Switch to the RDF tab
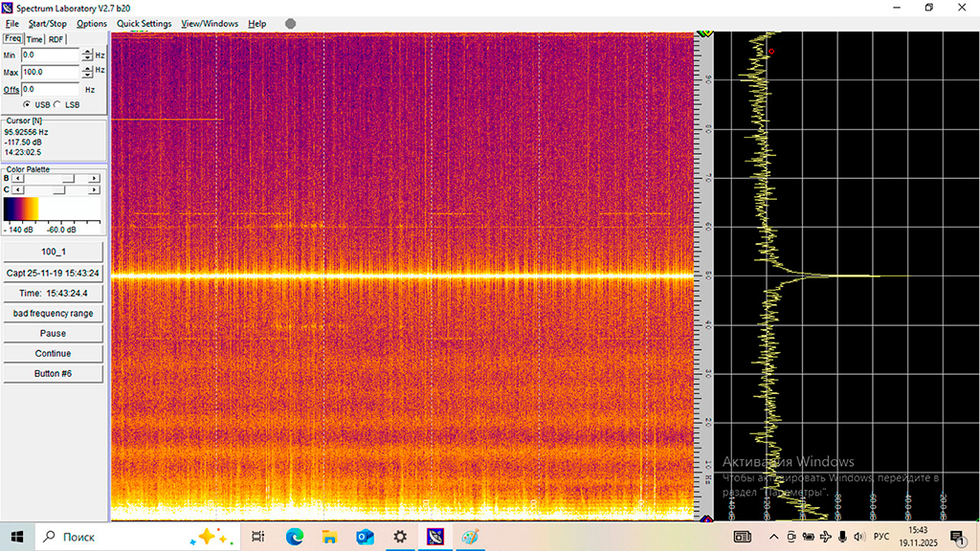 55,39
